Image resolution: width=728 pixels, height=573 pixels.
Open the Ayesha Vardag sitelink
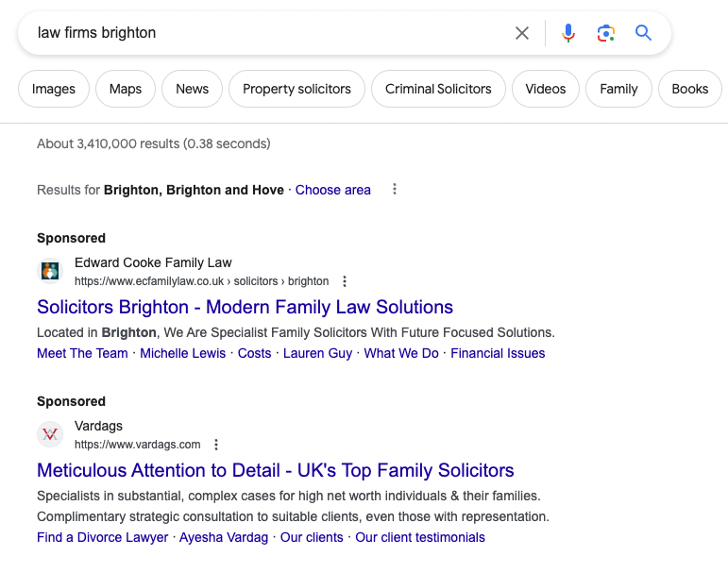tap(224, 537)
